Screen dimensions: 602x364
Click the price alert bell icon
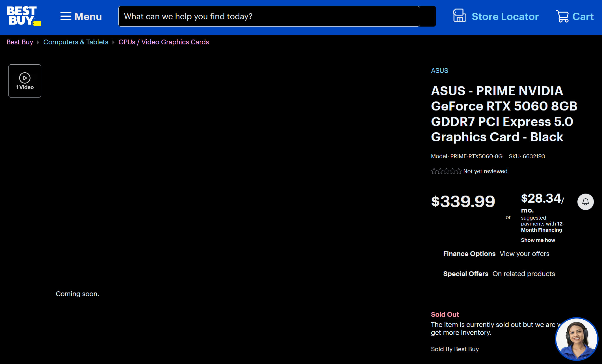point(585,202)
